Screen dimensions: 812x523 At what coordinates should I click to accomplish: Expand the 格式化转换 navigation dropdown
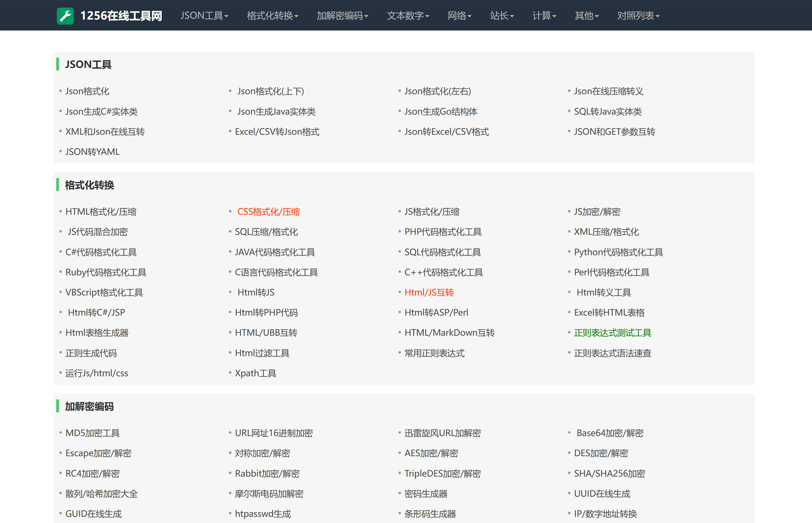(272, 16)
